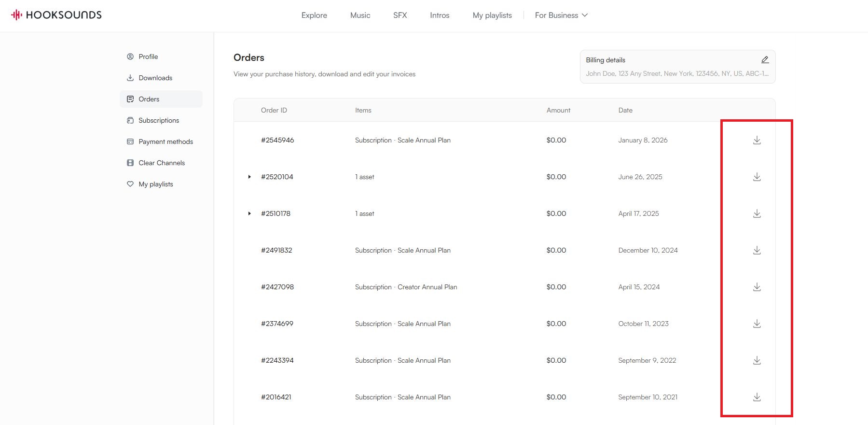Download invoice for order #2545946
Image resolution: width=868 pixels, height=425 pixels.
pos(757,141)
